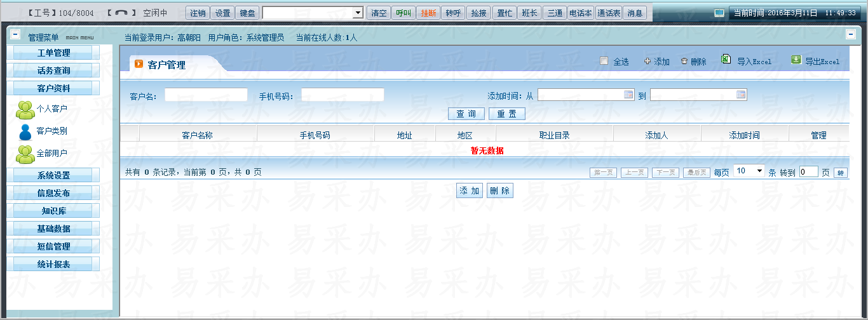Click the green 呼叫 call button

point(403,13)
